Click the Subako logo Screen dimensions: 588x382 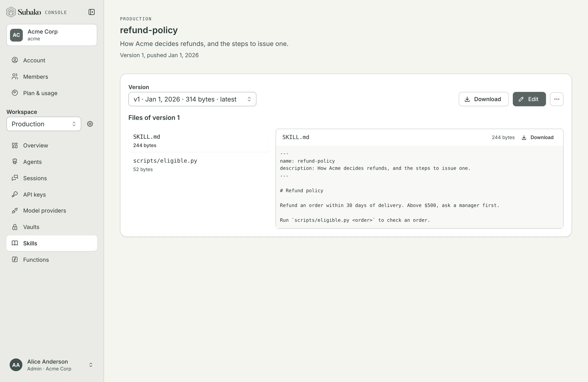(24, 12)
